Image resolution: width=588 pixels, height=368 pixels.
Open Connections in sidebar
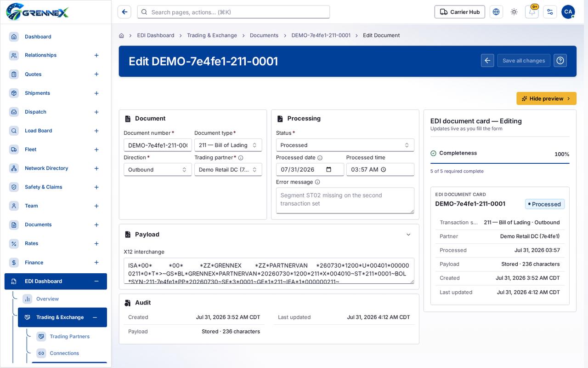click(64, 353)
